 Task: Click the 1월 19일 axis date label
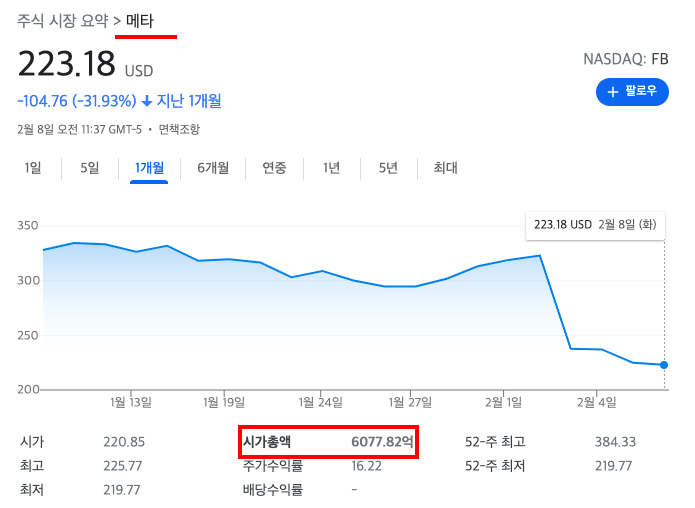click(224, 402)
